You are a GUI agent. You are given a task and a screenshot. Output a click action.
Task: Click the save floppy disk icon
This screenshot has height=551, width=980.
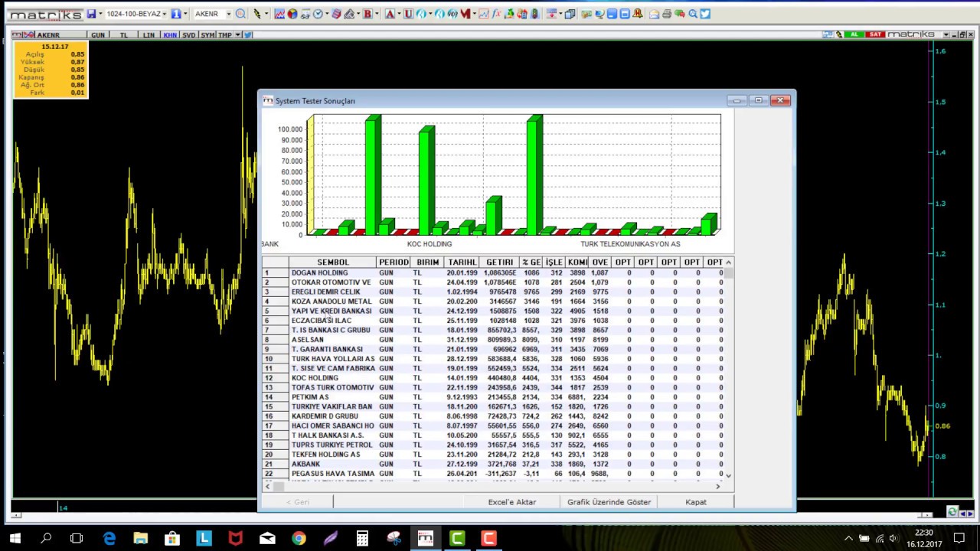point(91,14)
